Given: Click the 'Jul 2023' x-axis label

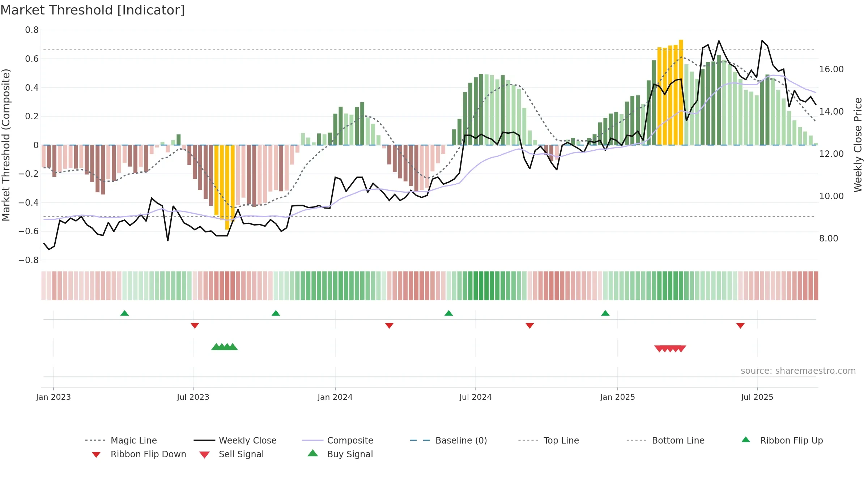Looking at the screenshot, I should (x=193, y=397).
